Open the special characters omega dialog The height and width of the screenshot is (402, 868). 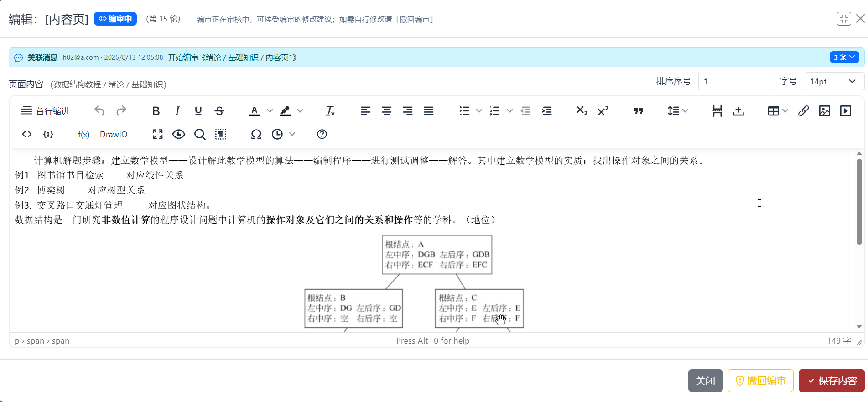click(256, 134)
